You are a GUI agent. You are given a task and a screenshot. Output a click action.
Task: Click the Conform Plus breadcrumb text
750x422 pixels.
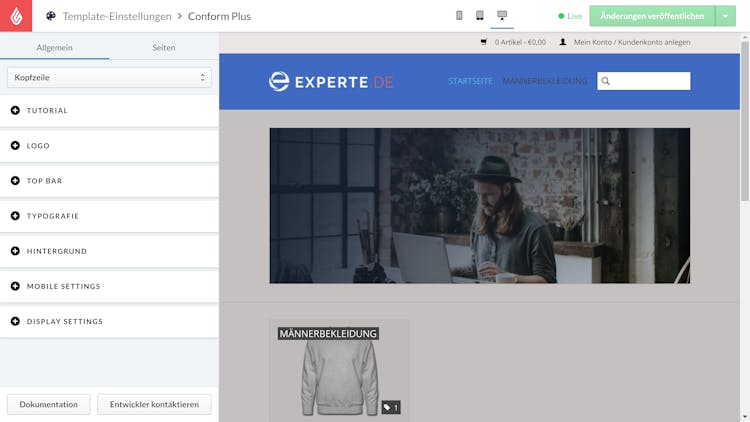point(219,16)
